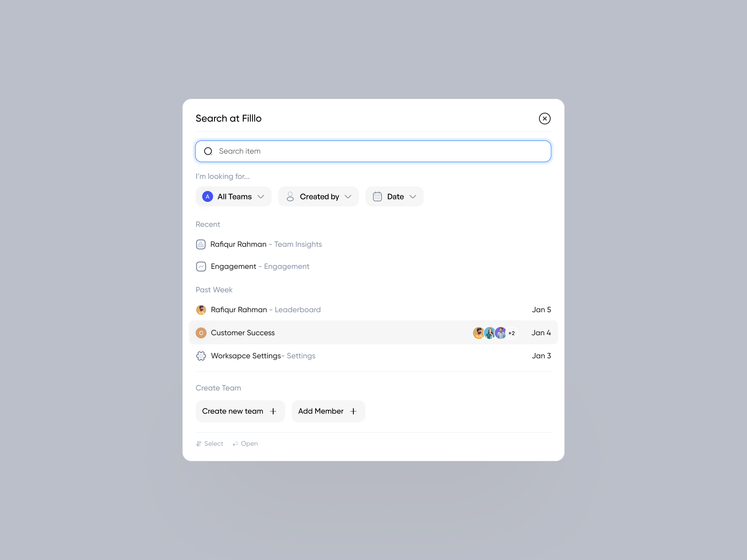Click the plus icon next to Add Member
Screen dimensions: 747x560
point(353,411)
